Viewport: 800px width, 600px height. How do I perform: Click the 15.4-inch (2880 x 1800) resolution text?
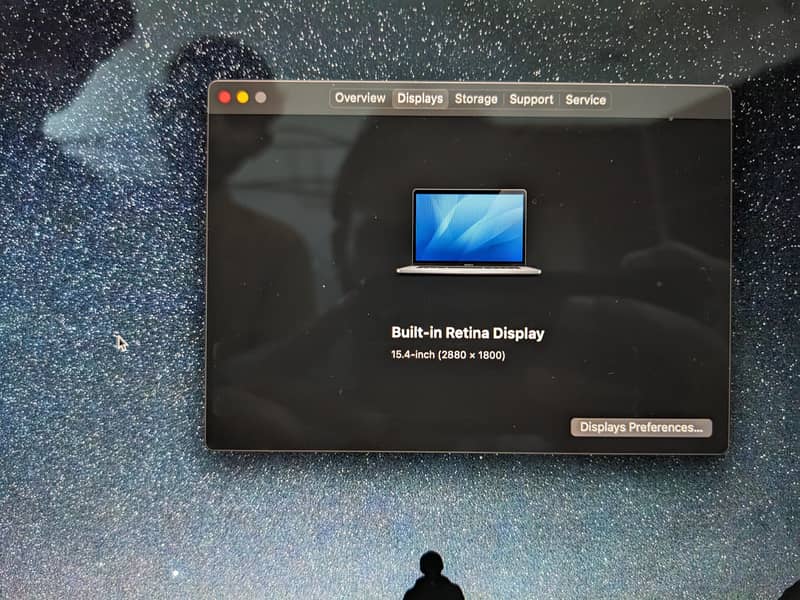pos(447,356)
